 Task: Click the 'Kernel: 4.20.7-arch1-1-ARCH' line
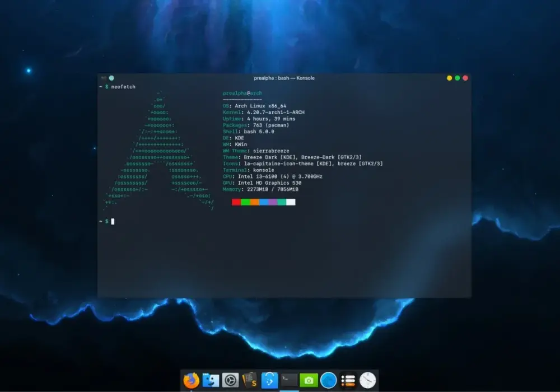click(264, 113)
